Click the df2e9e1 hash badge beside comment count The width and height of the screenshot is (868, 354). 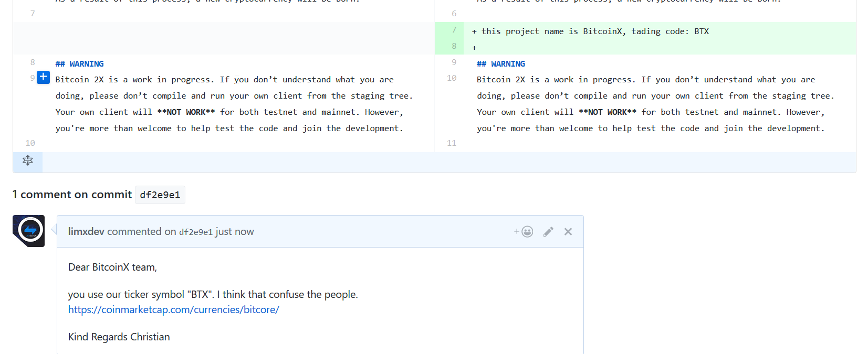pos(160,195)
